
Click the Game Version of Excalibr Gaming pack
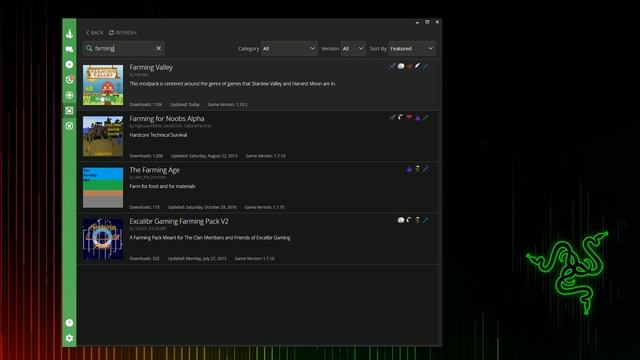[254, 259]
